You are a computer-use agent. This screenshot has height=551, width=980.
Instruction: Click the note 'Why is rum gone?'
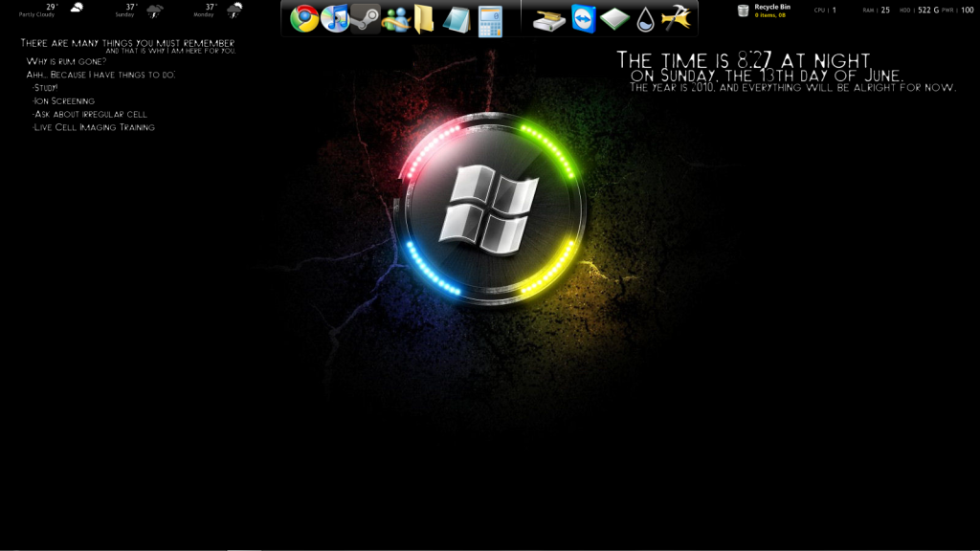pyautogui.click(x=66, y=61)
